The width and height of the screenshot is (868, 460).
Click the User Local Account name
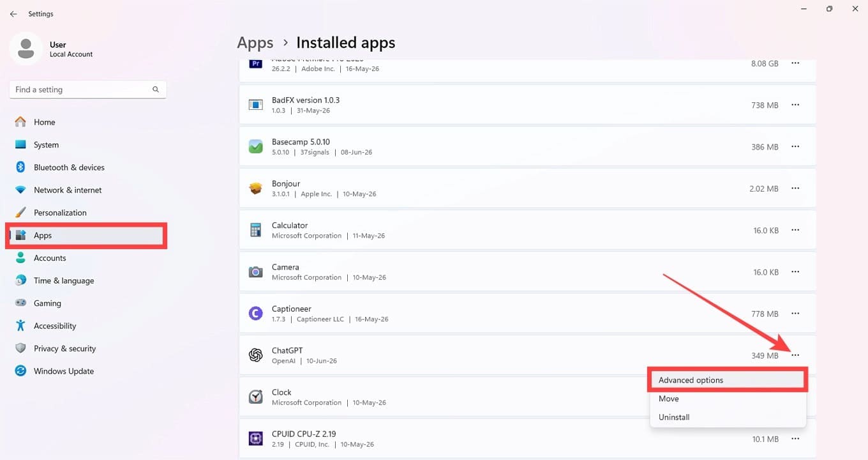tap(71, 49)
